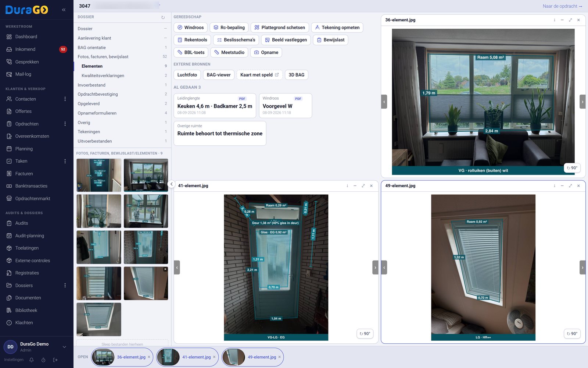Open Contacten options three-dot menu
Screen dimensions: 588x368
pos(65,99)
